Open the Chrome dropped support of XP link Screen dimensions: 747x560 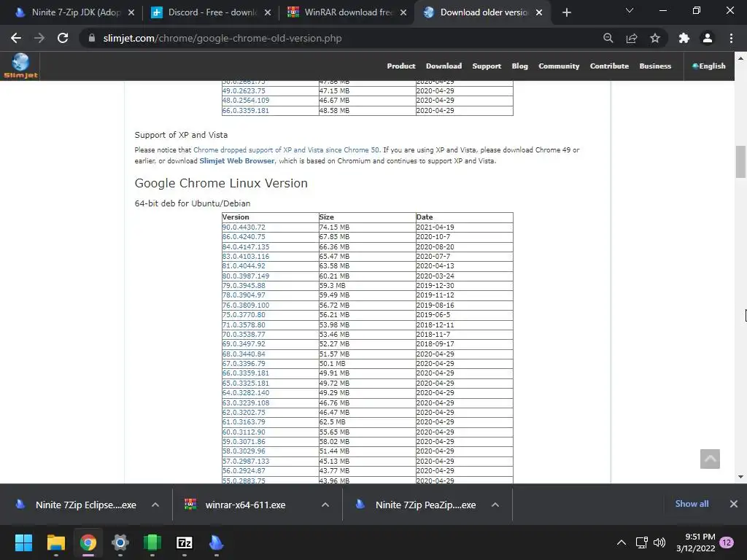286,150
